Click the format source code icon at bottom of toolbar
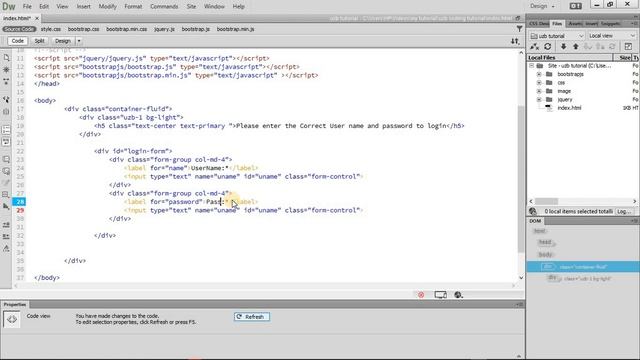This screenshot has height=360, width=640. [x=6, y=248]
